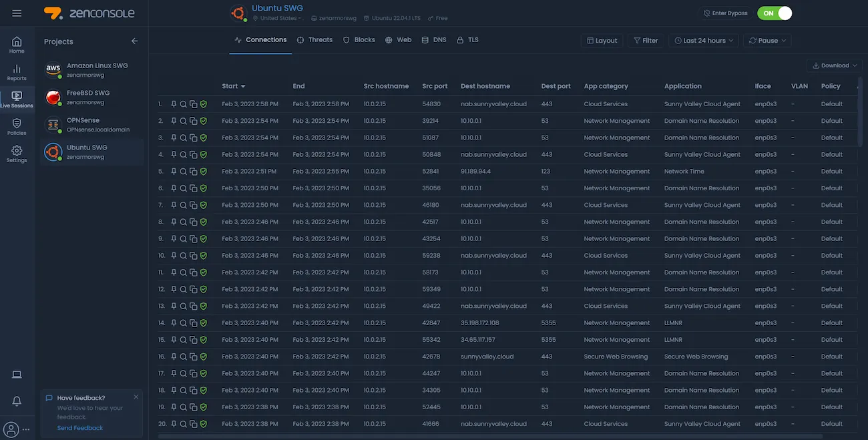Open the hamburger menu icon

pyautogui.click(x=17, y=13)
